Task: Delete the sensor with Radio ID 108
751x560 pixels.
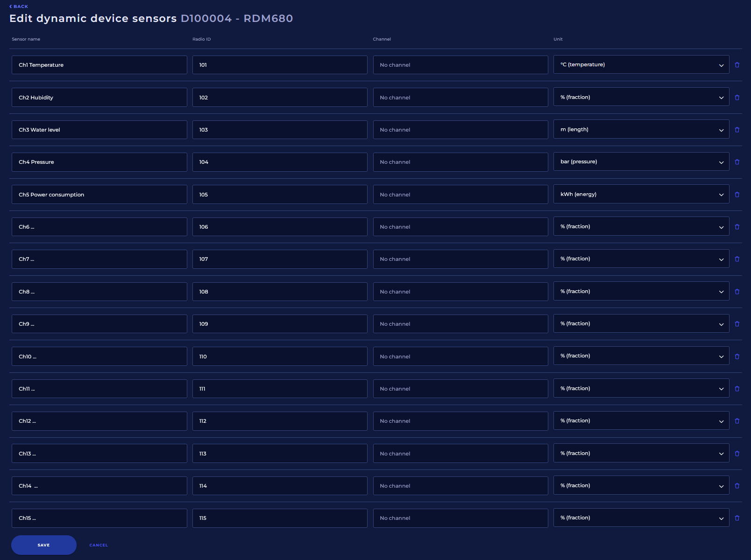Action: click(737, 292)
